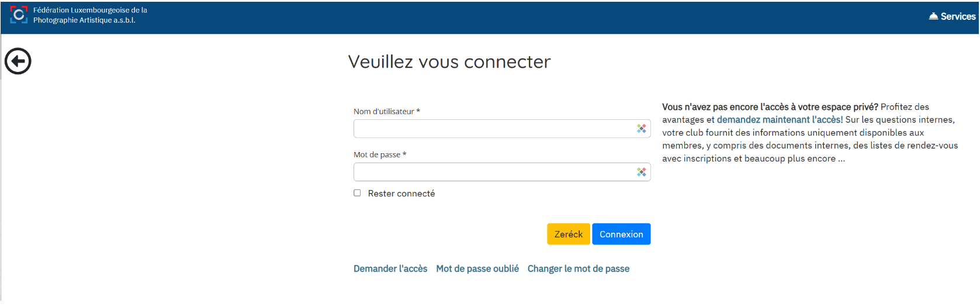Open password manager icon in username field

coord(641,129)
